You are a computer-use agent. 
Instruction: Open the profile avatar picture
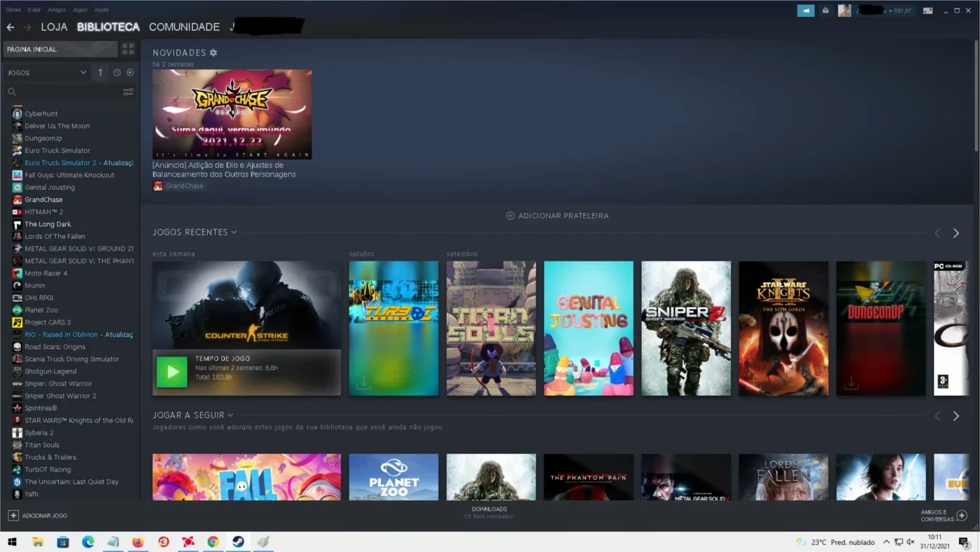click(844, 11)
